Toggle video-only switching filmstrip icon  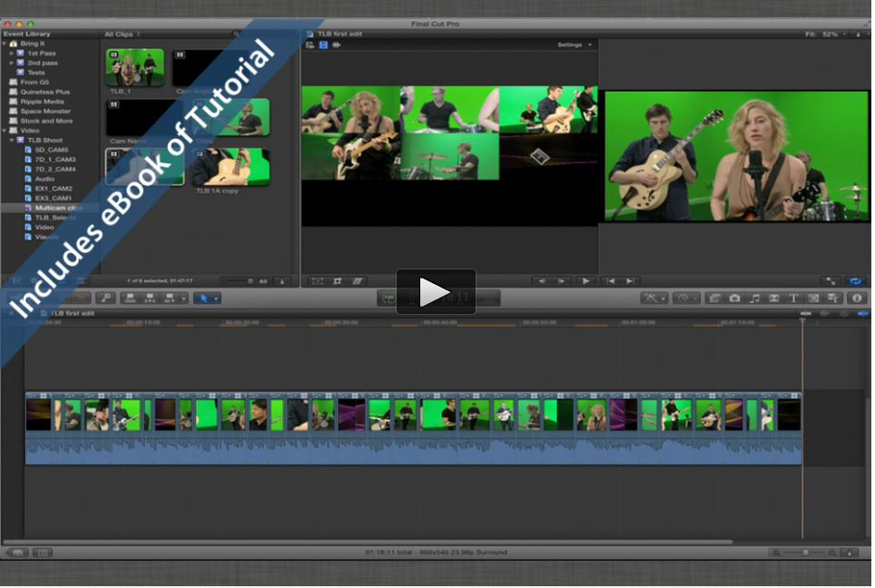coord(323,45)
